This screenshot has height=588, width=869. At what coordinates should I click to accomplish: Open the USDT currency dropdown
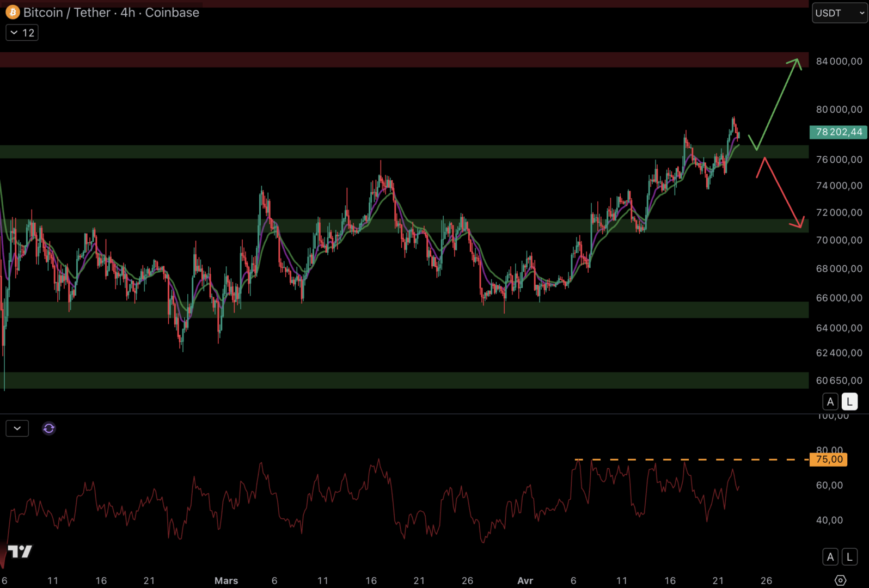point(839,13)
